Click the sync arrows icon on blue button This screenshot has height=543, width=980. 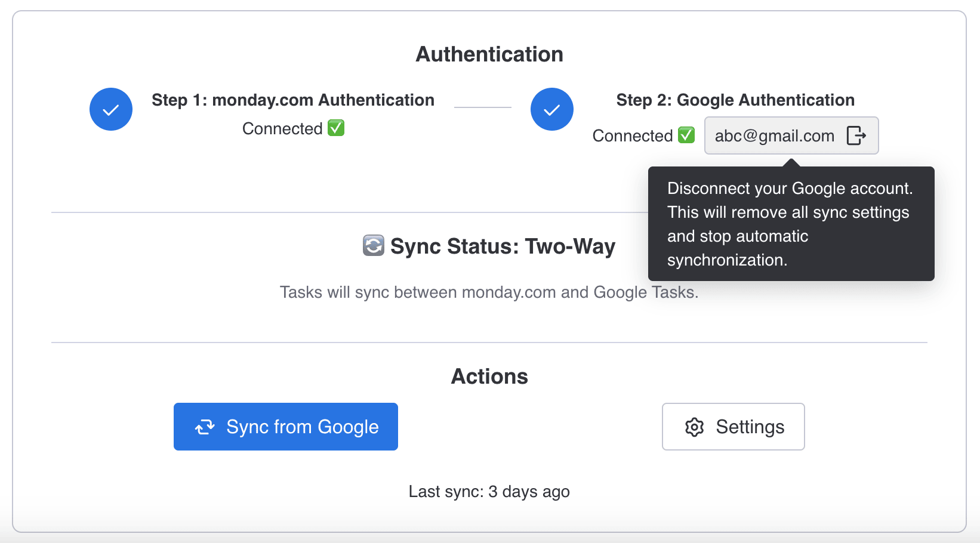(205, 427)
